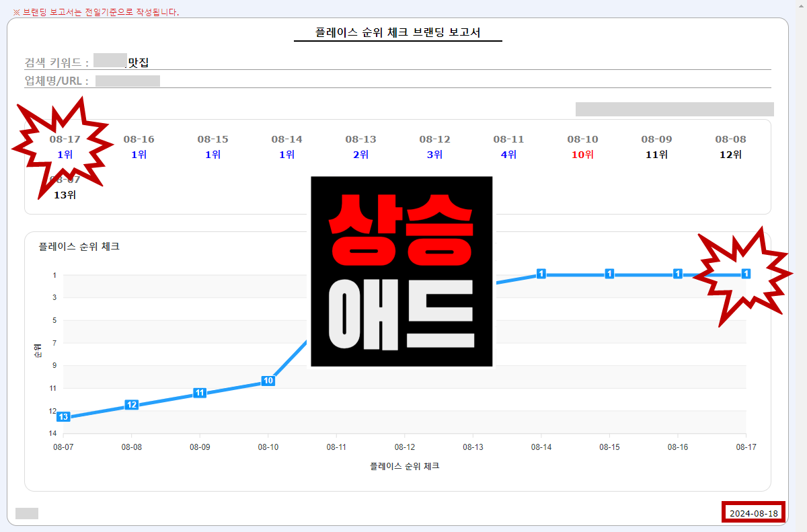
Task: Click the report date 2024-08-18
Action: click(x=754, y=513)
